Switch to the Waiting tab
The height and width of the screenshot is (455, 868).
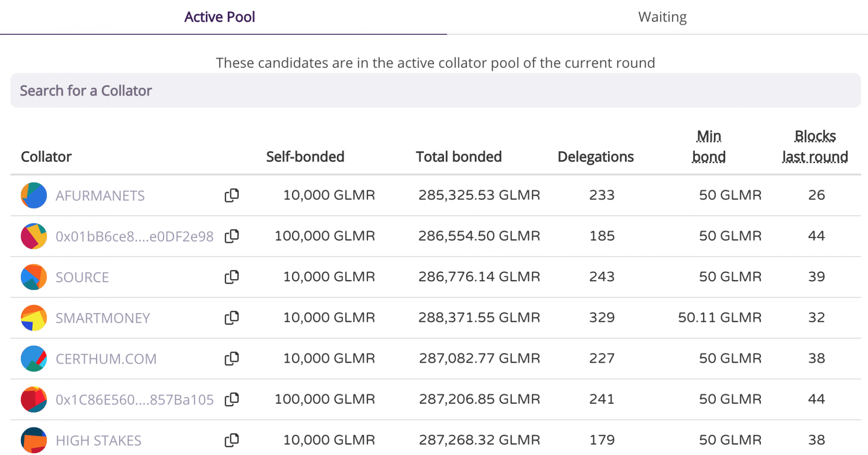pyautogui.click(x=662, y=17)
